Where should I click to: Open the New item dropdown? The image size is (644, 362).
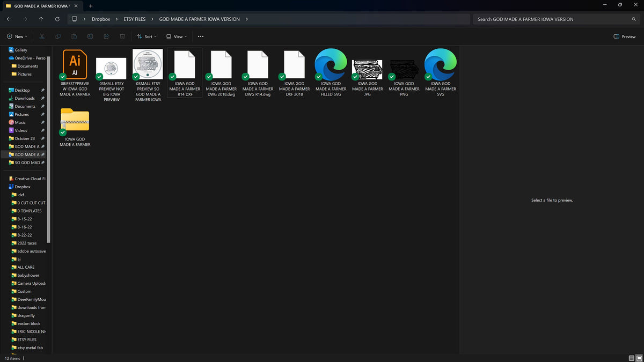tap(18, 36)
